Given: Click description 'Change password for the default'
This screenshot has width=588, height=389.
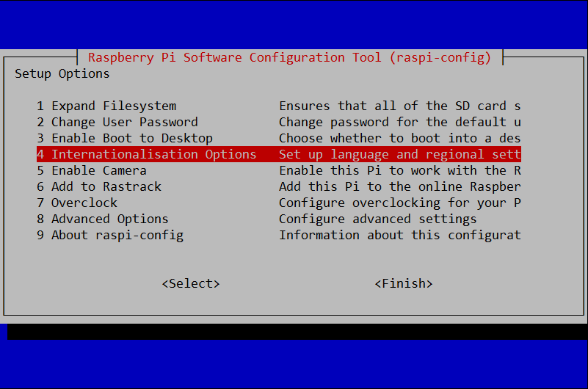Looking at the screenshot, I should [393, 122].
